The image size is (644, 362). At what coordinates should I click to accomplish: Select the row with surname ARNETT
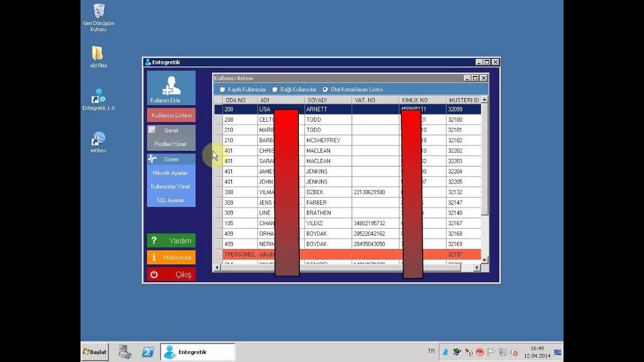[x=347, y=109]
